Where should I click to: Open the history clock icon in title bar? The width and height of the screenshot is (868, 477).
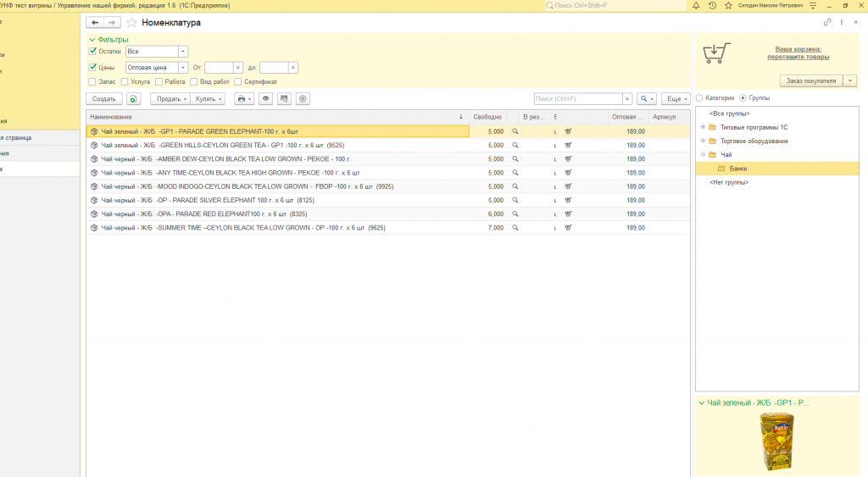(712, 6)
